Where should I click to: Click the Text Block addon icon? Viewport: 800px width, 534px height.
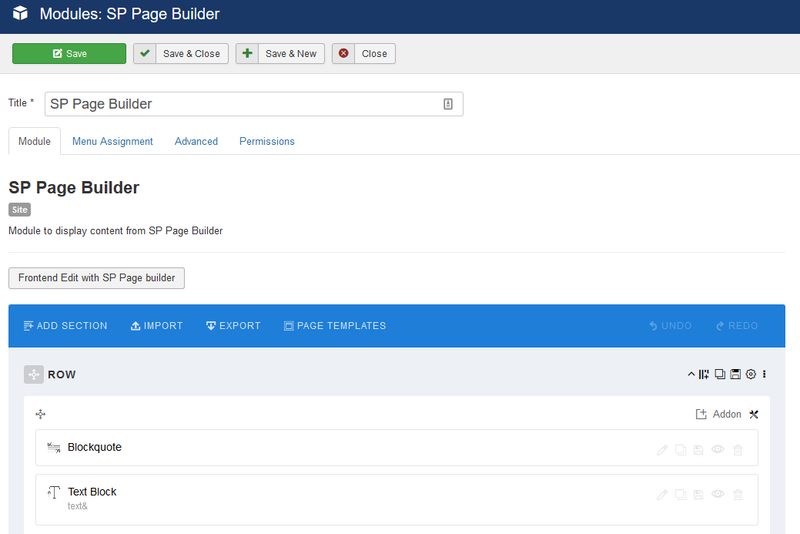54,492
